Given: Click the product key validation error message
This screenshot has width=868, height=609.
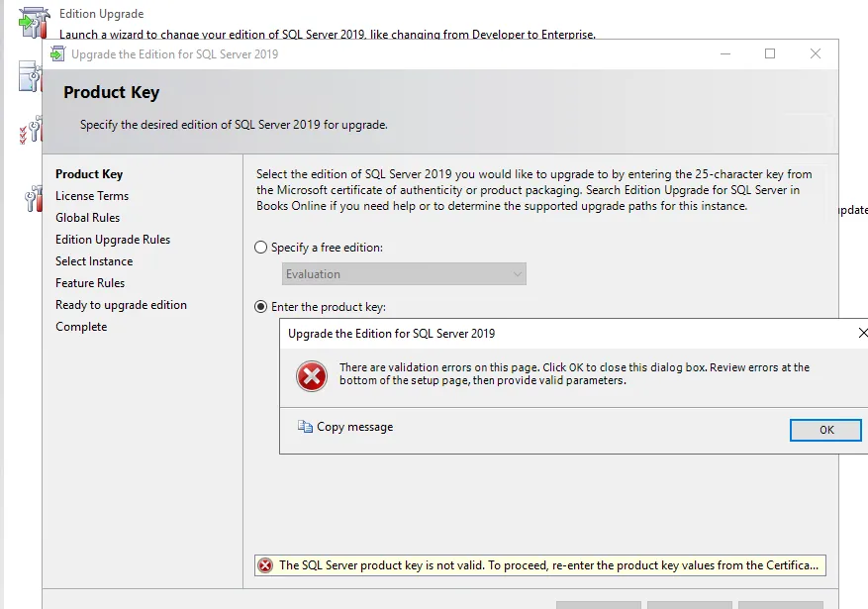Looking at the screenshot, I should tap(548, 565).
